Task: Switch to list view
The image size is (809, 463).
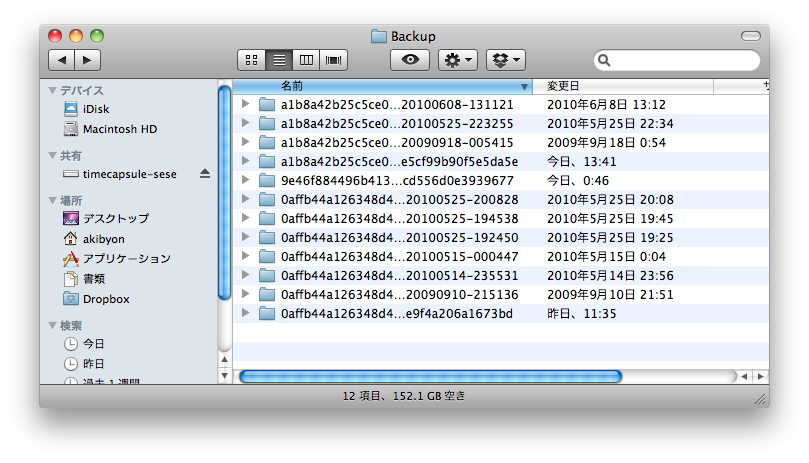Action: [279, 60]
